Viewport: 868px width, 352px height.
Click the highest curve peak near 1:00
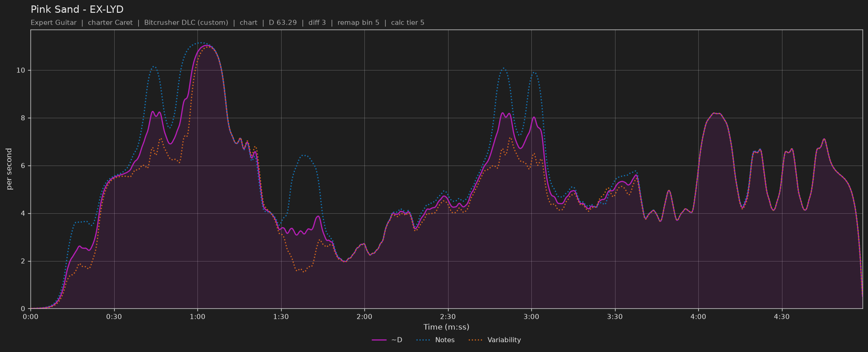tap(202, 43)
